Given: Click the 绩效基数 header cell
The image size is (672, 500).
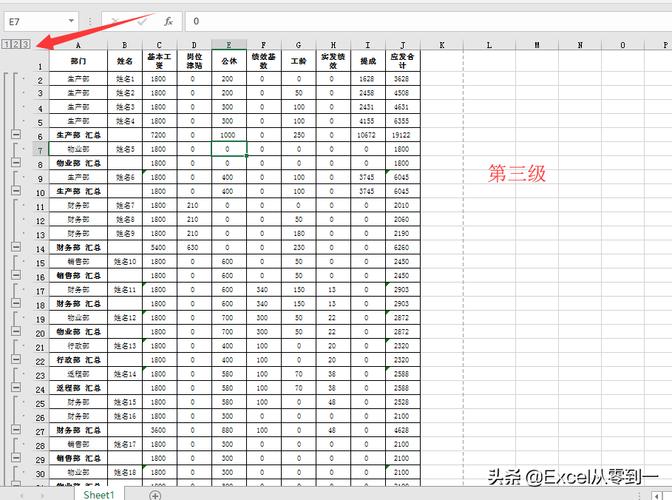Looking at the screenshot, I should [x=264, y=61].
